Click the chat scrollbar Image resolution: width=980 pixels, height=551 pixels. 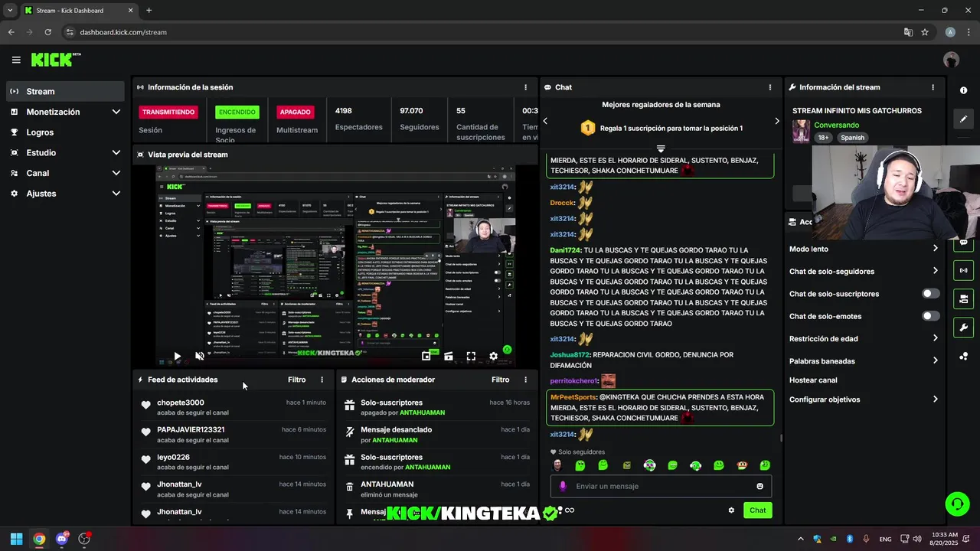pyautogui.click(x=781, y=438)
